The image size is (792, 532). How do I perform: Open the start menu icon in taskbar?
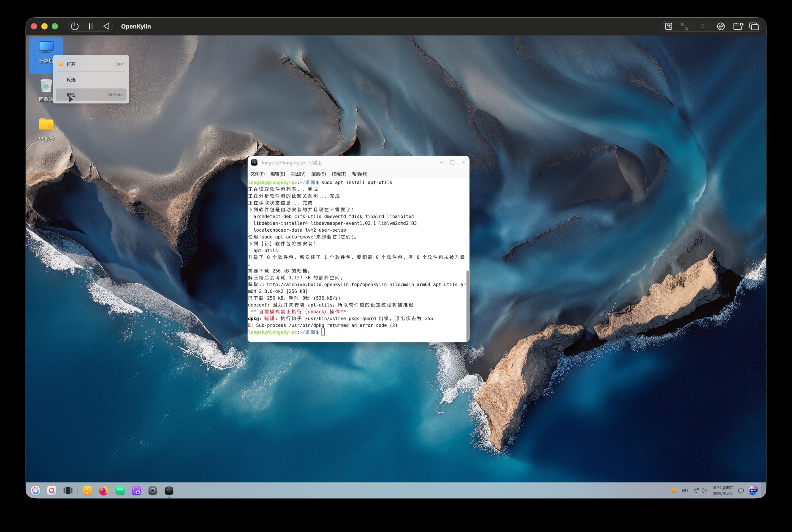point(35,490)
